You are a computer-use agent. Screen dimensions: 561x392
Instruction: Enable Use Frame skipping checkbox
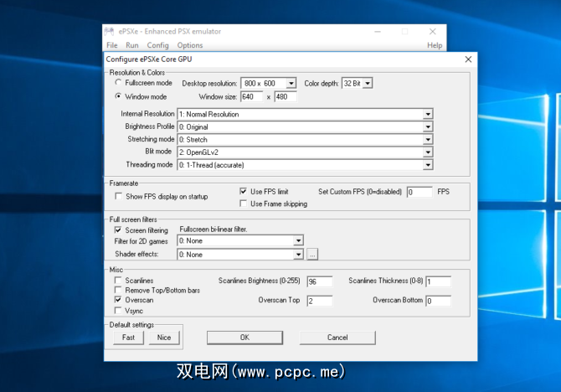click(x=244, y=204)
